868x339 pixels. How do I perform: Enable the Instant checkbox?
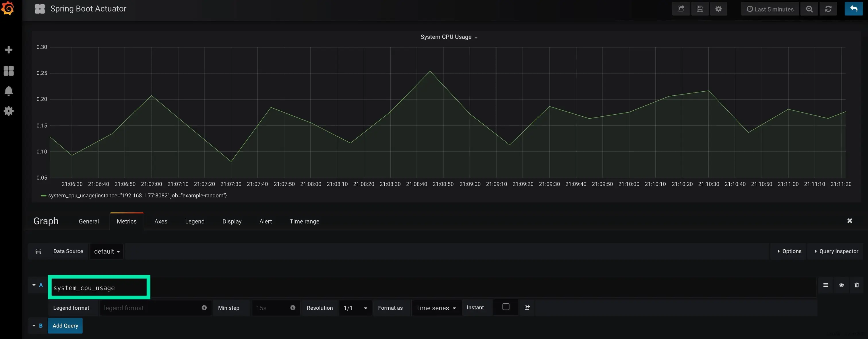pos(505,307)
